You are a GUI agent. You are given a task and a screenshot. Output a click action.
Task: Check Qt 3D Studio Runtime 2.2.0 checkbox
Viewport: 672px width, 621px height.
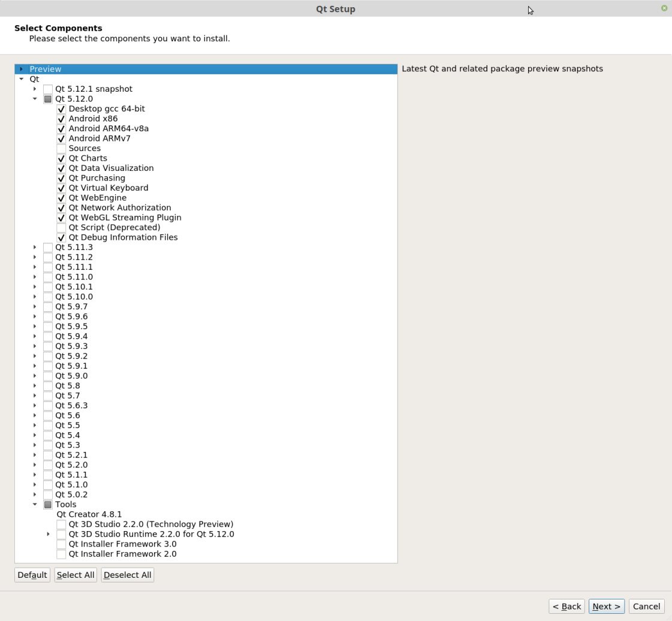pos(61,534)
